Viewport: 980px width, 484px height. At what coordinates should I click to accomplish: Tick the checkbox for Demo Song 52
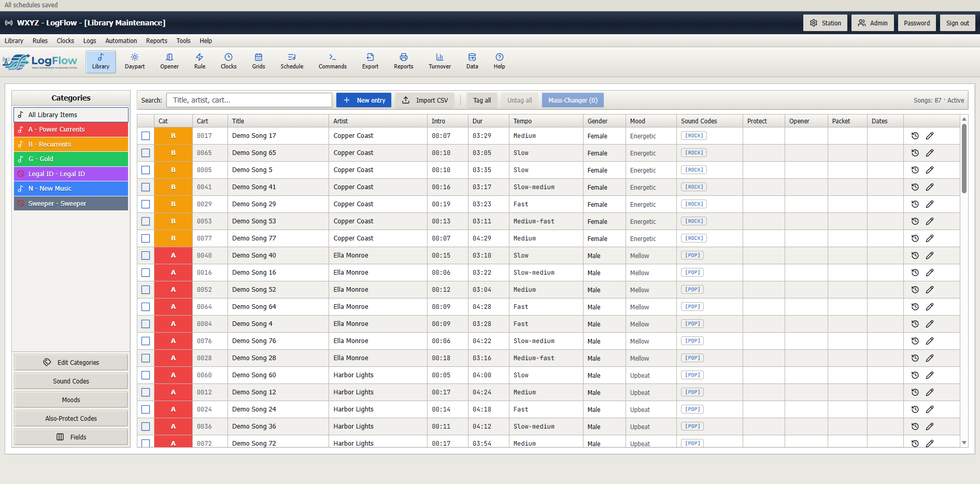[x=146, y=290]
